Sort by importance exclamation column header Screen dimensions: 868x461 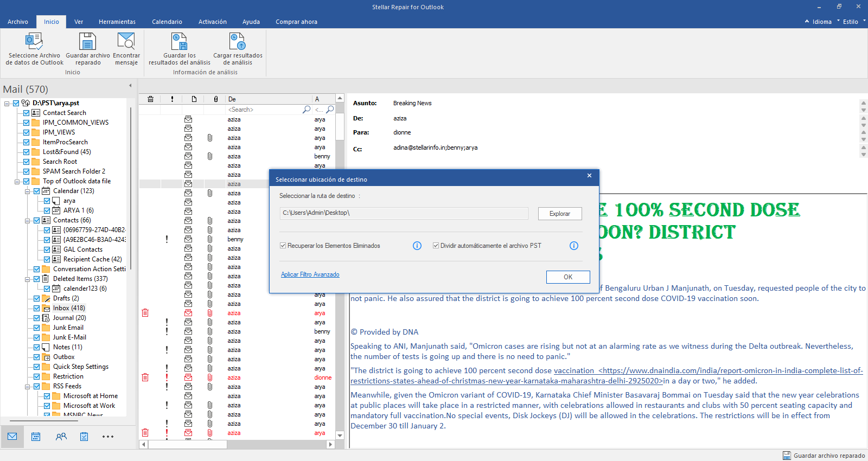coord(172,99)
